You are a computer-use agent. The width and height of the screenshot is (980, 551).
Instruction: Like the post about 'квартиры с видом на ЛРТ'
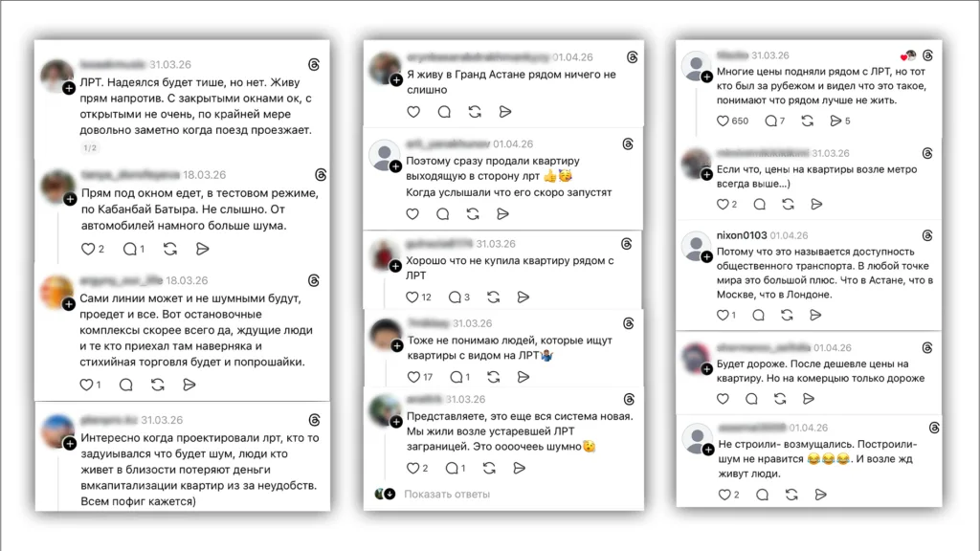click(413, 377)
